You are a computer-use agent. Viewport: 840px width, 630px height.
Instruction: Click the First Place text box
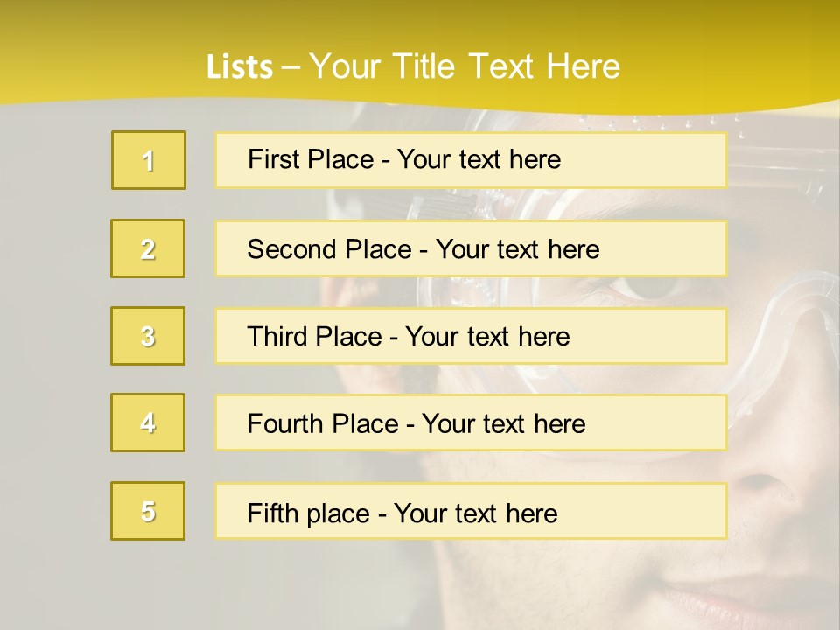click(x=471, y=160)
